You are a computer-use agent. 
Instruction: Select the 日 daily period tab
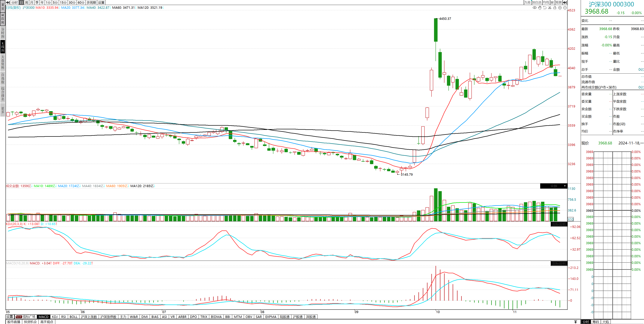(x=21, y=3)
